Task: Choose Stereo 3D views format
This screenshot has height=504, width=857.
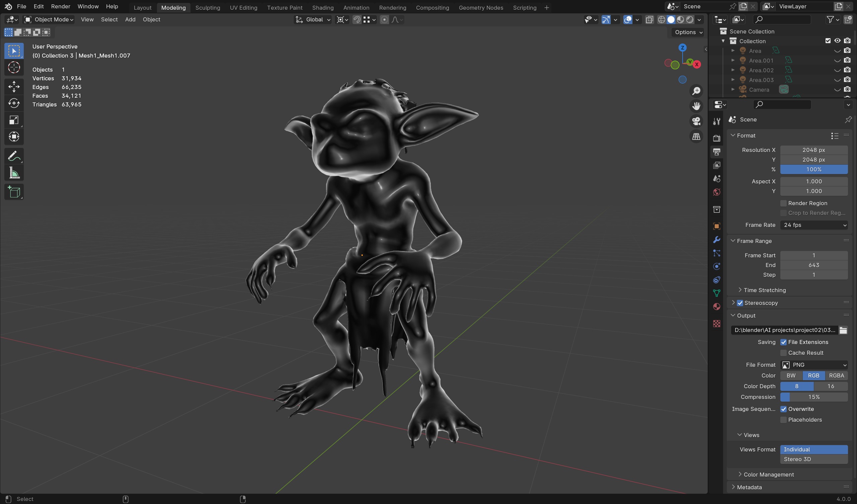Action: click(x=813, y=459)
